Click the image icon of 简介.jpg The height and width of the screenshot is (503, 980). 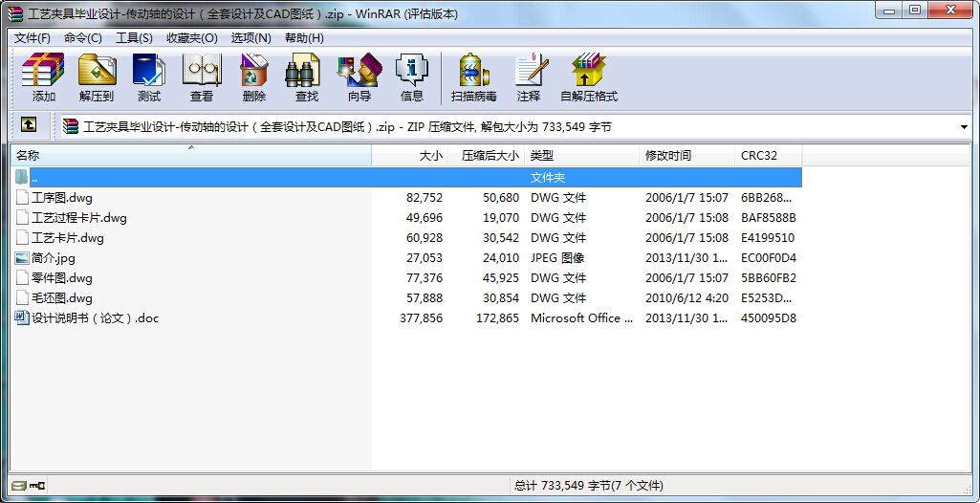coord(22,257)
